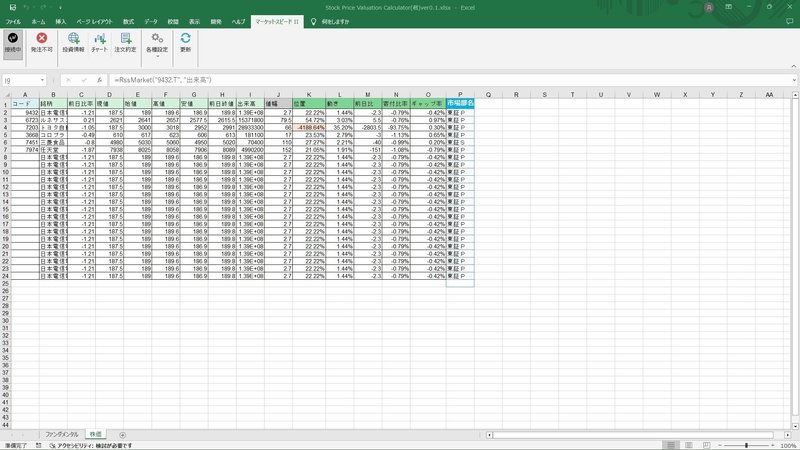Viewport: 800px width, 450px height.
Task: Switch to the 校閲 tab
Action: pyautogui.click(x=173, y=22)
